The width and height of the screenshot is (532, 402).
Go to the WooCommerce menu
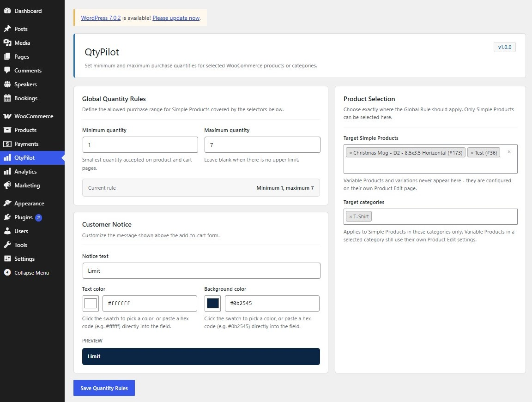[32, 116]
